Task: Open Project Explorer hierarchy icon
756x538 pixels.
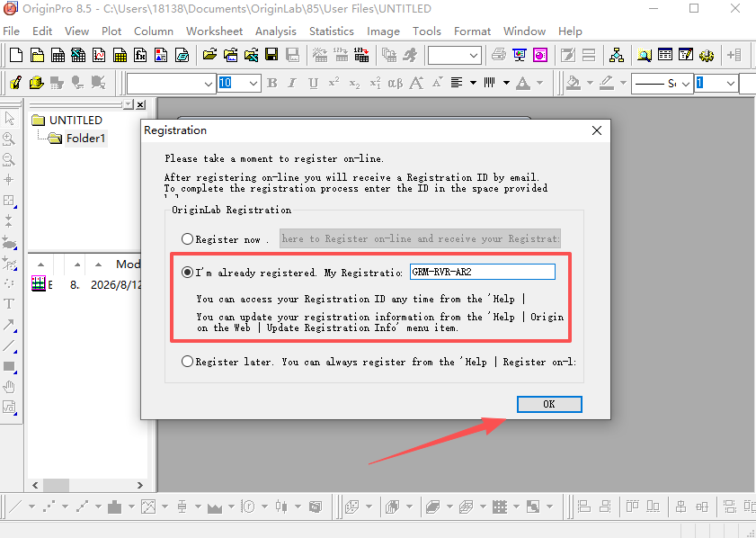Action: pos(616,55)
